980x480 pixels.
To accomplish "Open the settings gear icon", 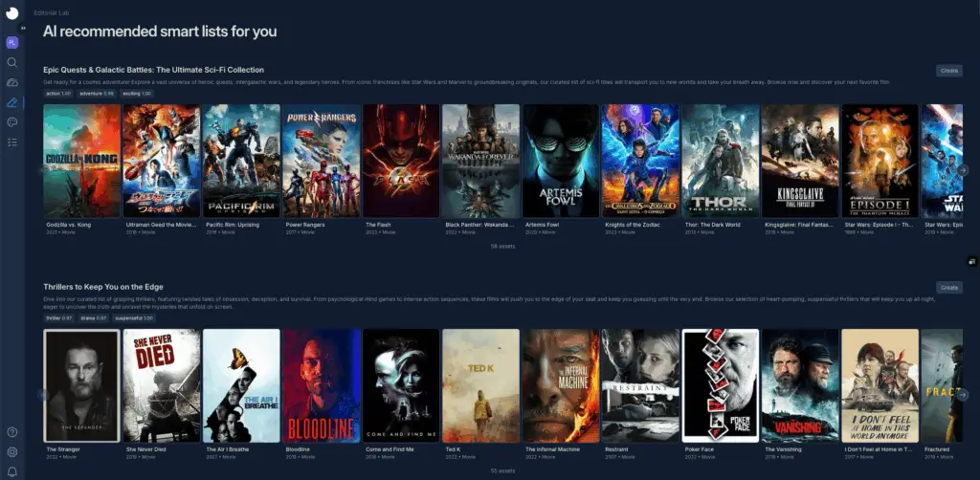I will point(11,452).
